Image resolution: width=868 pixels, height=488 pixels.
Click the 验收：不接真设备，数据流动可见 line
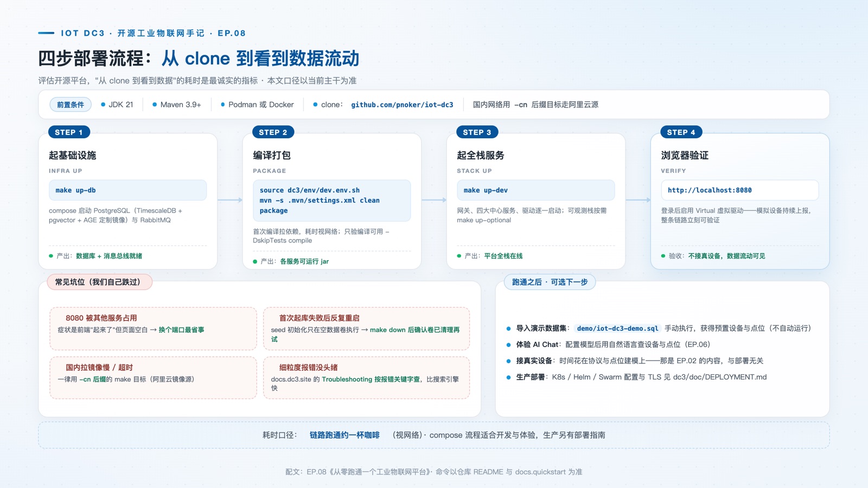coord(713,256)
